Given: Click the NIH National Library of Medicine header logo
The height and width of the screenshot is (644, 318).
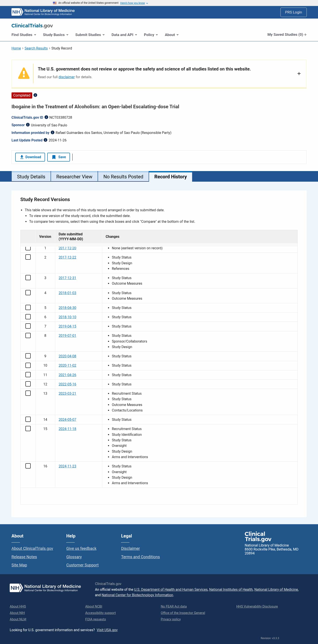Looking at the screenshot, I should 43,12.
